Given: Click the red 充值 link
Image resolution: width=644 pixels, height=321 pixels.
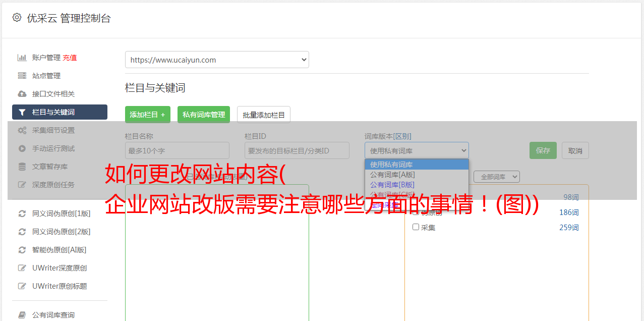Looking at the screenshot, I should coord(70,58).
